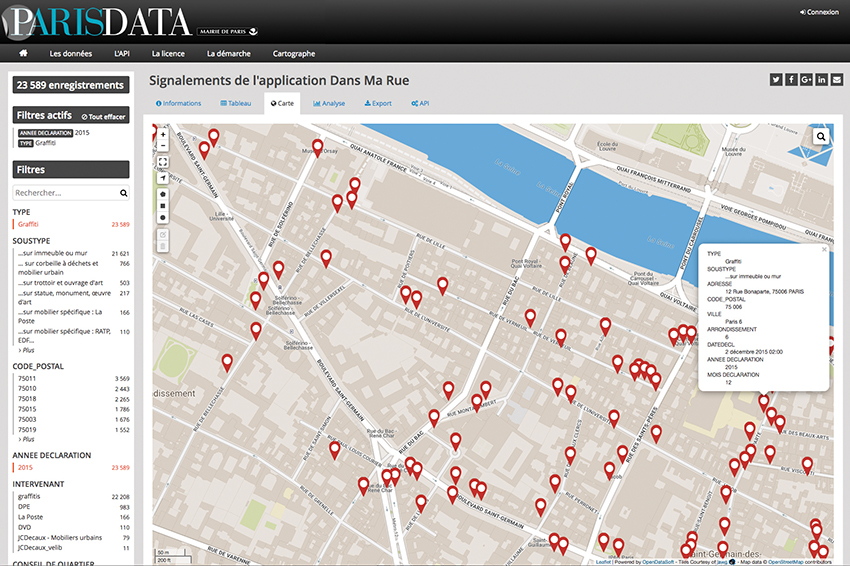Screen dimensions: 850x566
Task: Expand Plus under SOUSTYPE
Action: pos(27,350)
